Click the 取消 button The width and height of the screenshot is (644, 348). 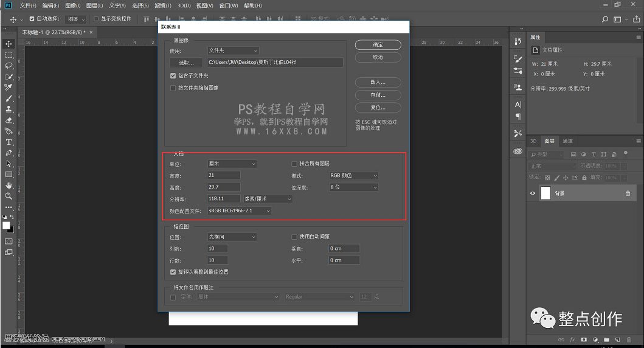pyautogui.click(x=378, y=57)
